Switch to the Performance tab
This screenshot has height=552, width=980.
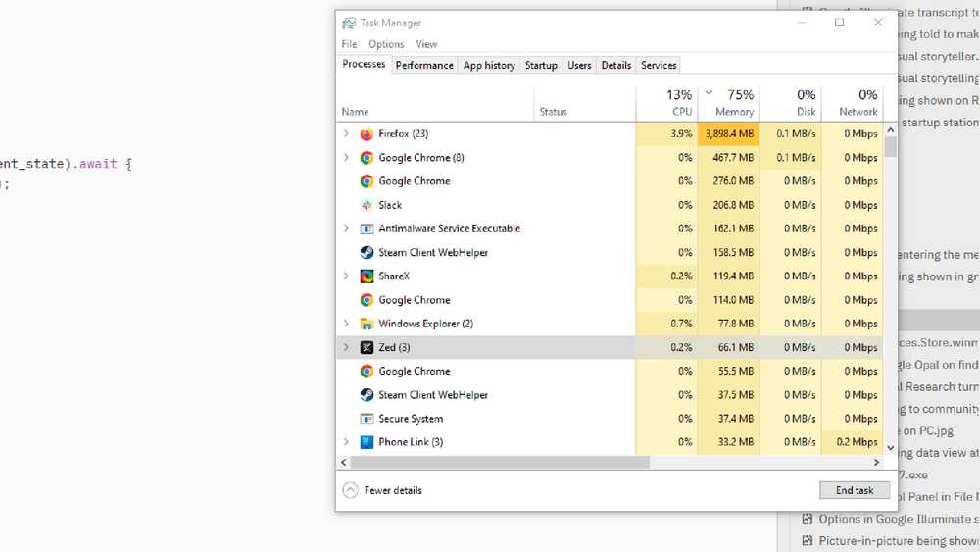pyautogui.click(x=424, y=65)
